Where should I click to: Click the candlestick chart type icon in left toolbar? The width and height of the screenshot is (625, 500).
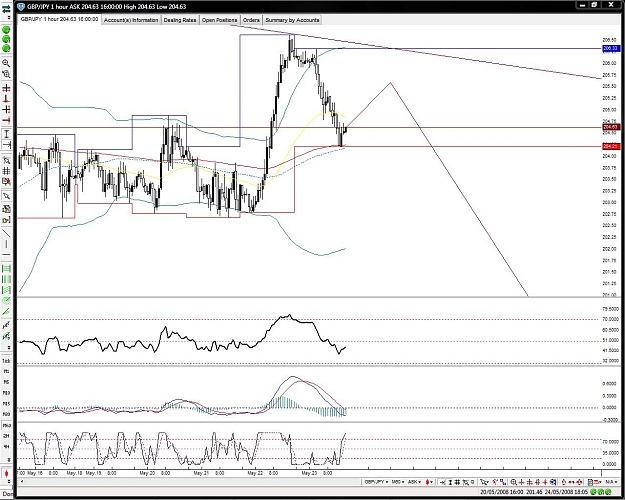tap(6, 474)
